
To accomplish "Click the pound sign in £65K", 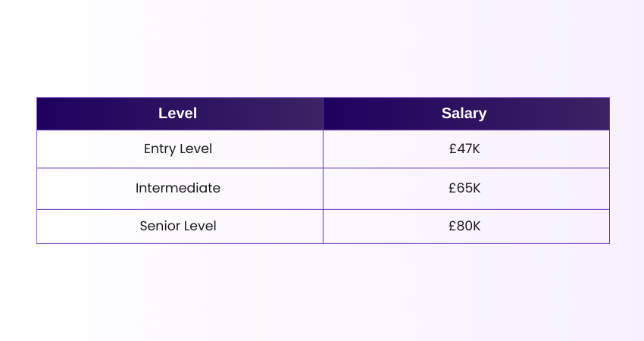I will pyautogui.click(x=452, y=188).
